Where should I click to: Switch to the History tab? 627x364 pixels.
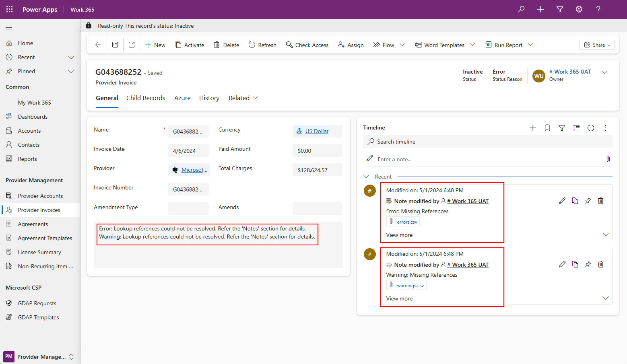click(209, 98)
